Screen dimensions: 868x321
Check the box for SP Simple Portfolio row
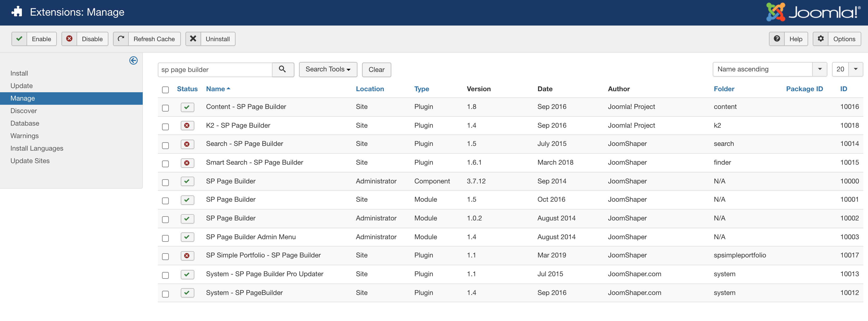click(165, 257)
